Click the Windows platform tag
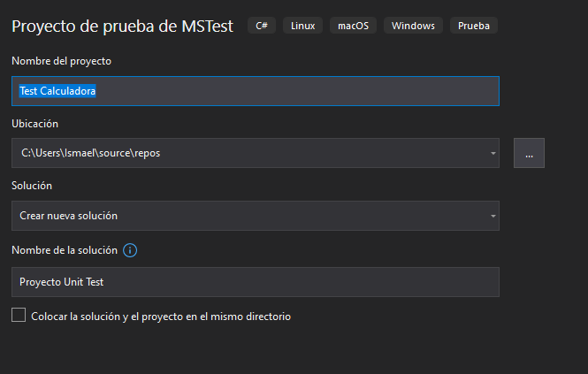588x374 pixels. (413, 26)
